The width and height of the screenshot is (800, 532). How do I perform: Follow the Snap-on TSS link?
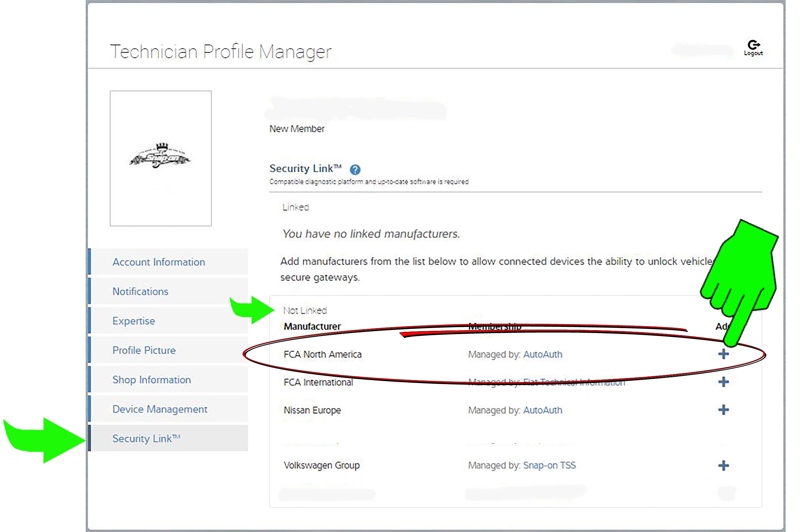[x=549, y=465]
